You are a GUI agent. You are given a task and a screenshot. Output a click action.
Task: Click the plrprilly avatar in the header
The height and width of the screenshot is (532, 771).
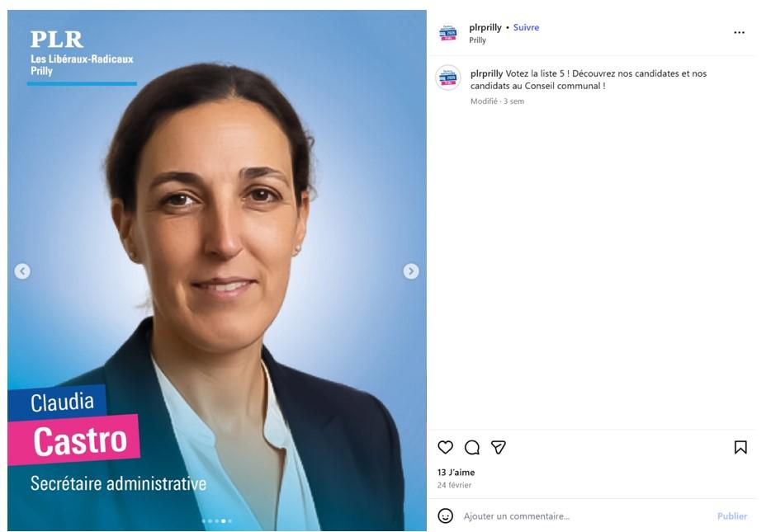point(447,32)
